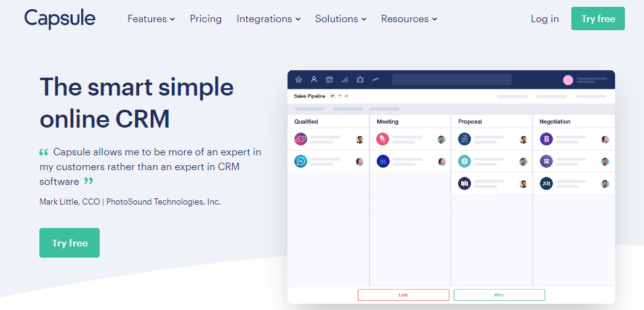Click Try free button below the testimonial
This screenshot has height=310, width=644.
[70, 243]
